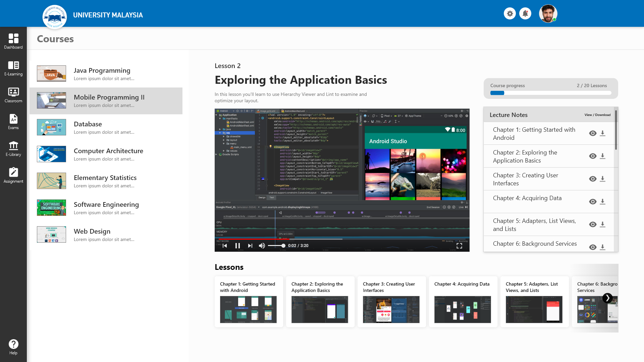The width and height of the screenshot is (644, 362).
Task: Mute the video with the speaker icon
Action: point(262,246)
